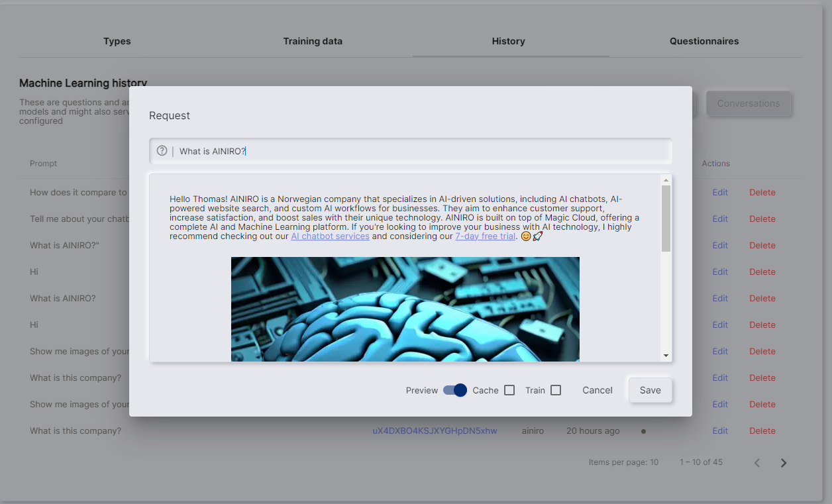832x504 pixels.
Task: Edit the 'What is AINIRO?"' row with quote
Action: tap(720, 245)
